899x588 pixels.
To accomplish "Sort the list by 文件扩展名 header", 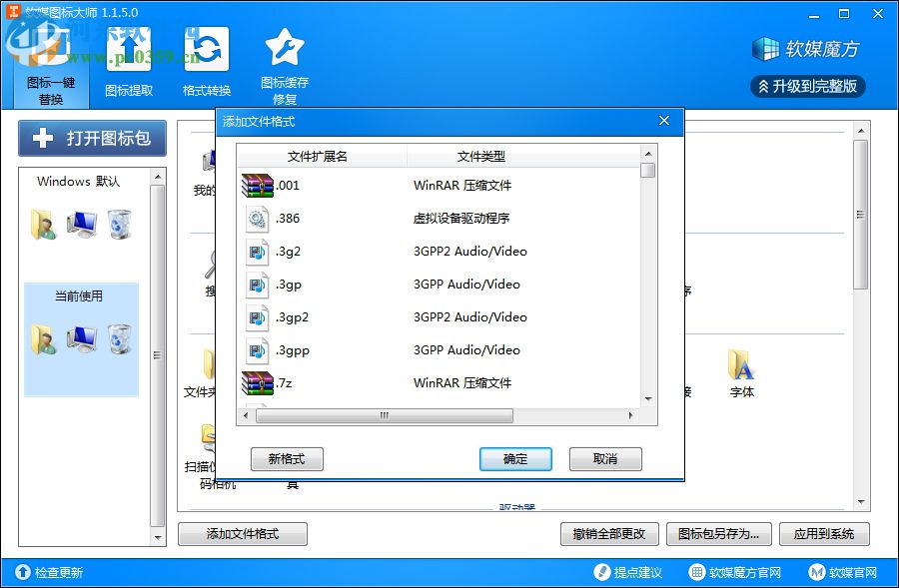I will [x=320, y=158].
